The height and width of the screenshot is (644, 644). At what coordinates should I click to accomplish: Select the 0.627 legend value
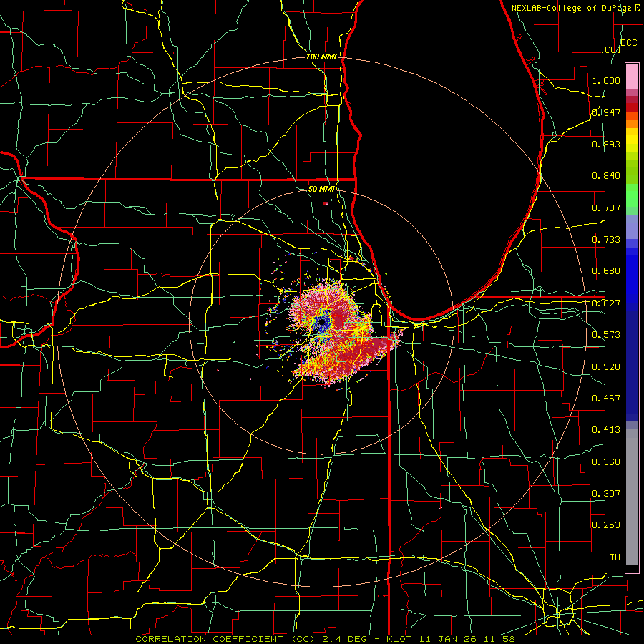coord(606,303)
